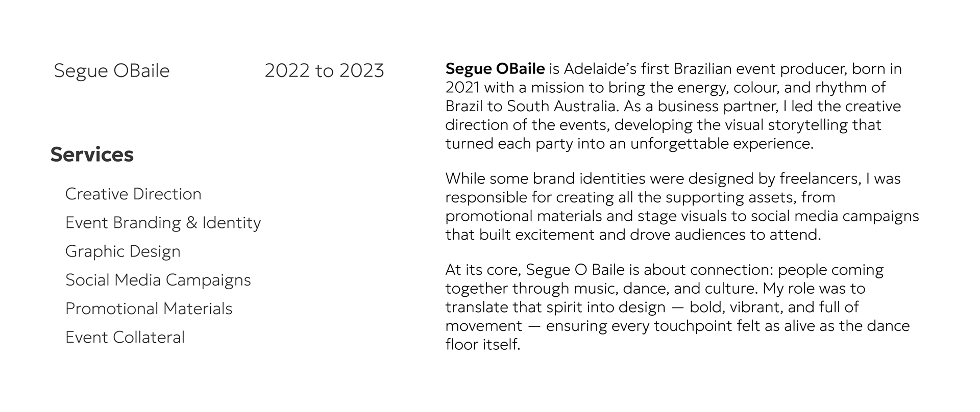Click the year 2021 in the description
This screenshot has height=412, width=980.
(x=462, y=88)
